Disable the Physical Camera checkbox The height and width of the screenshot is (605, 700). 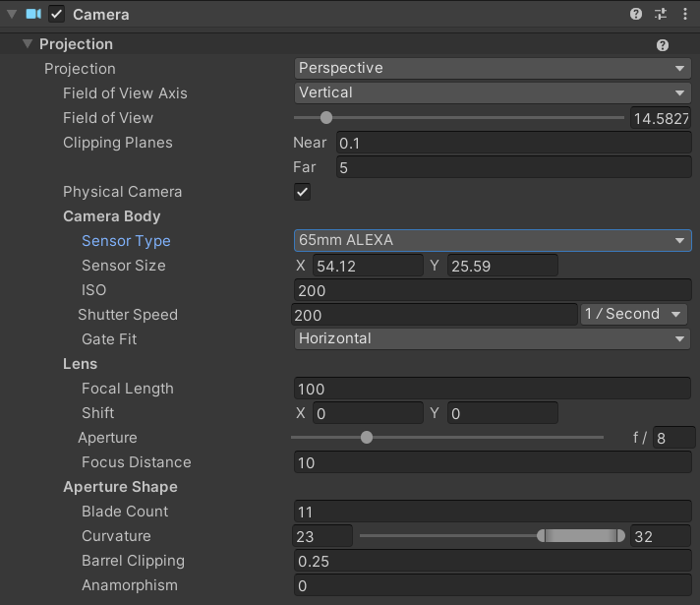point(302,192)
